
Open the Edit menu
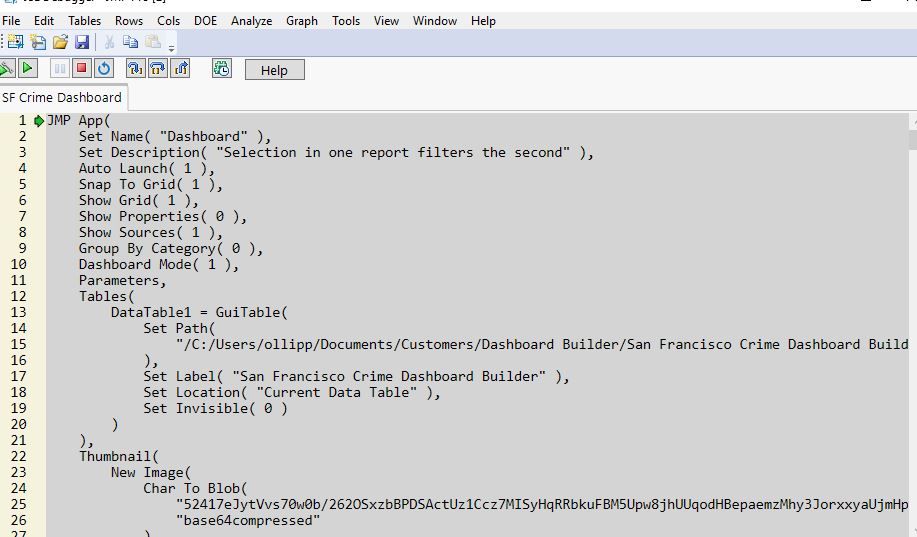(x=44, y=21)
